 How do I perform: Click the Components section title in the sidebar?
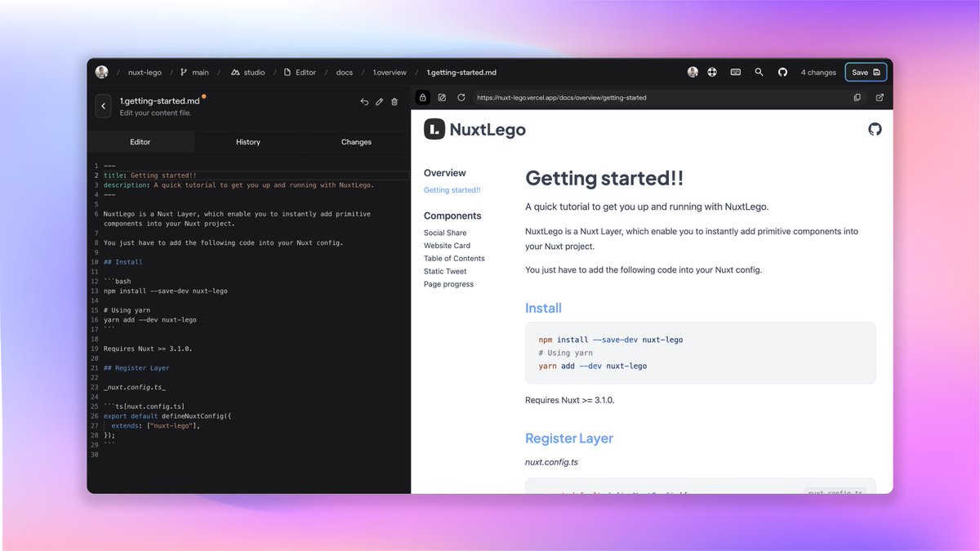(452, 216)
